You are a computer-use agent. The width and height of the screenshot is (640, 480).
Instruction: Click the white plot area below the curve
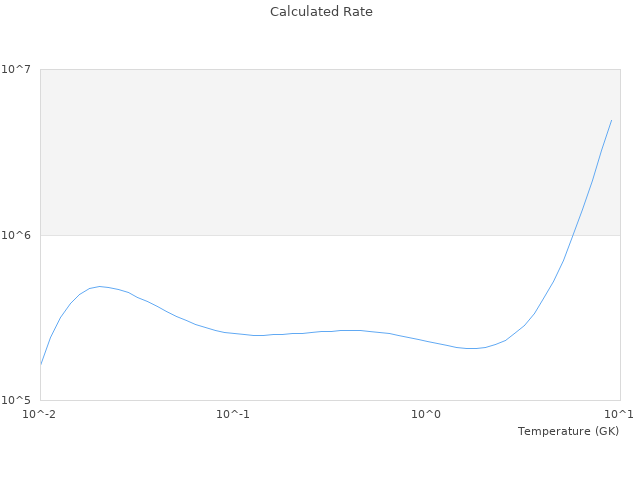300,375
